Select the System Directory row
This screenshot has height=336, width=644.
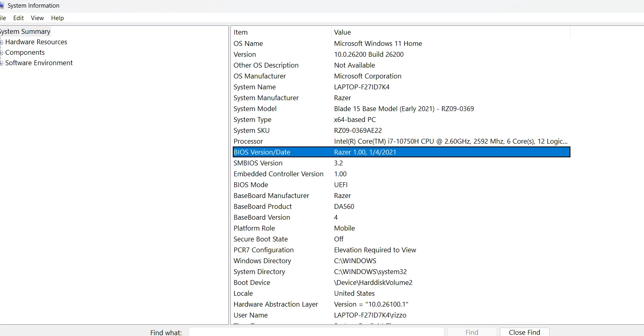[x=401, y=272]
